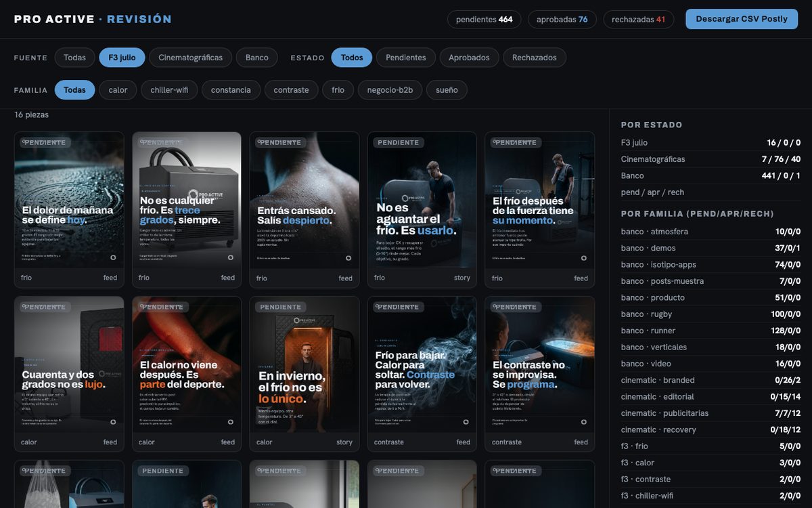Viewport: 812px width, 508px height.
Task: Select 'banco · atmosfera' family row
Action: [x=710, y=232]
